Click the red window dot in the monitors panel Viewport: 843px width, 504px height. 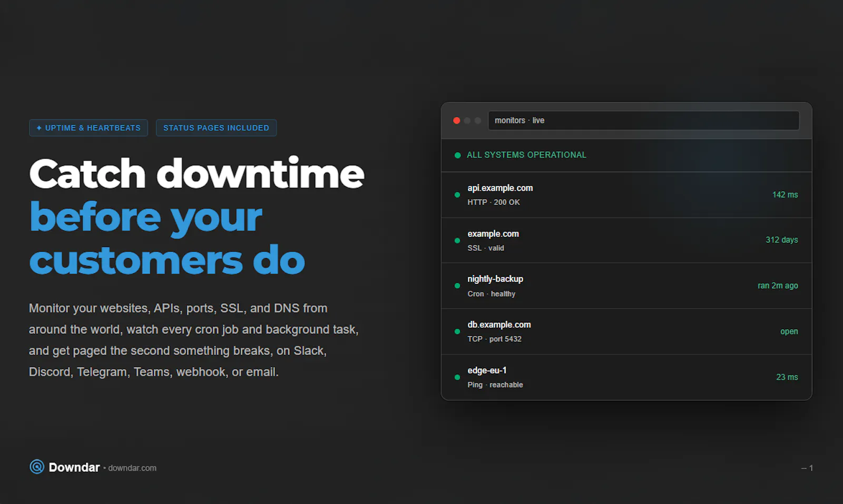[x=457, y=121]
